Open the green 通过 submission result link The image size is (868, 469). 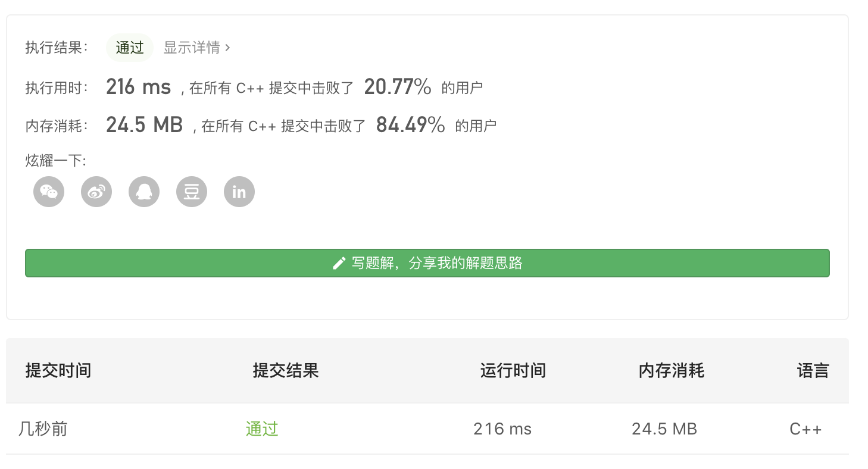tap(262, 429)
